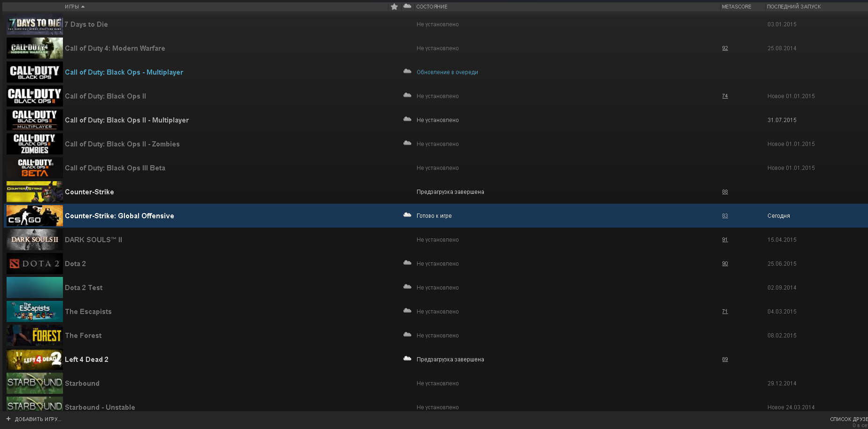868x429 pixels.
Task: Select Call of Duty: Black Ops - Multiplayer title
Action: [x=124, y=72]
